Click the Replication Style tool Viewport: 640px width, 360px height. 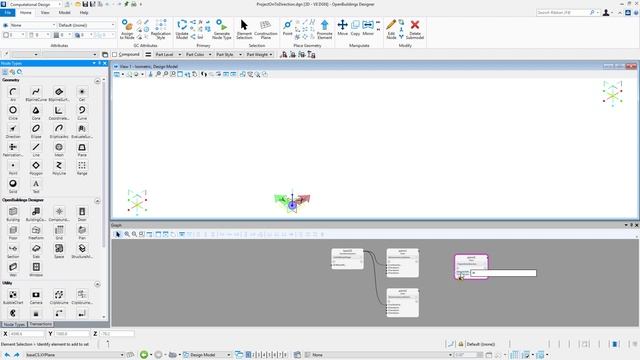point(160,29)
